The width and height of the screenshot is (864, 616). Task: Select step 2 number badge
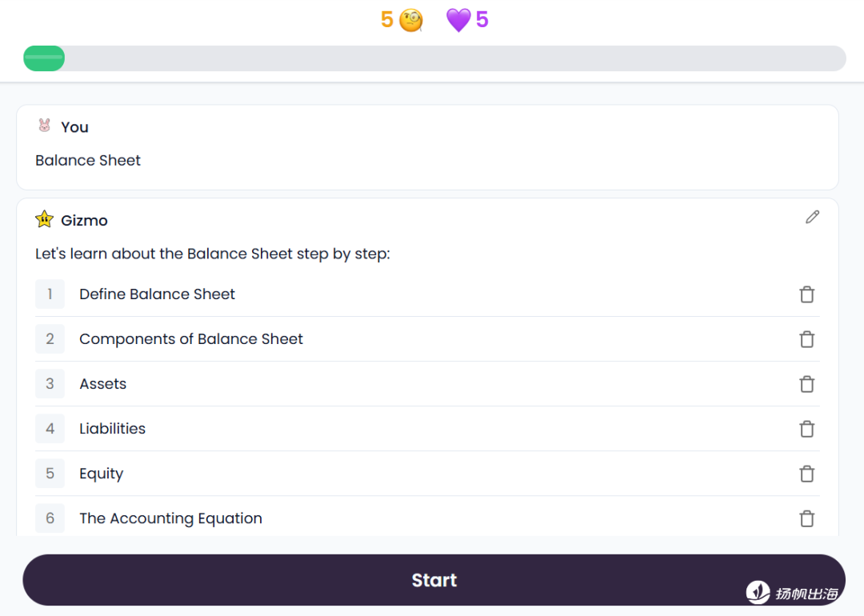tap(50, 339)
